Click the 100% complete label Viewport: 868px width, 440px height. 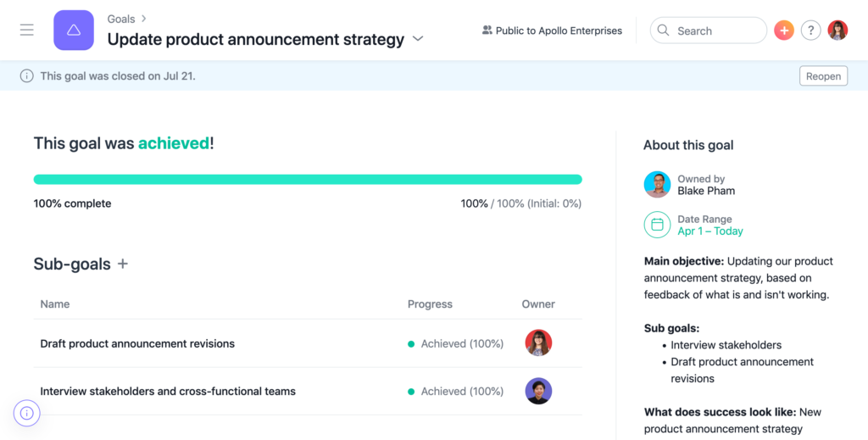click(73, 203)
